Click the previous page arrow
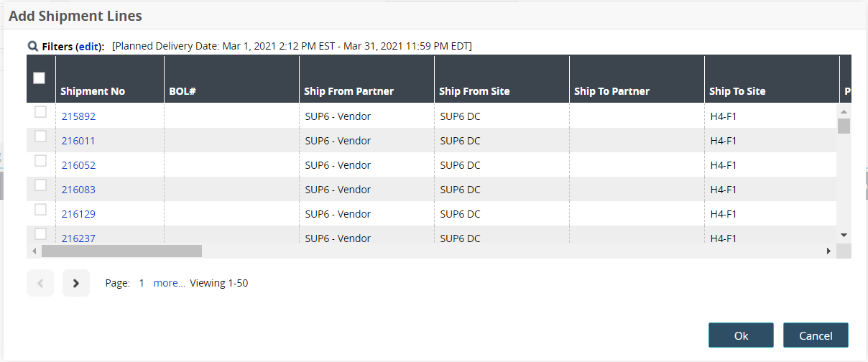This screenshot has width=868, height=362. [x=40, y=283]
